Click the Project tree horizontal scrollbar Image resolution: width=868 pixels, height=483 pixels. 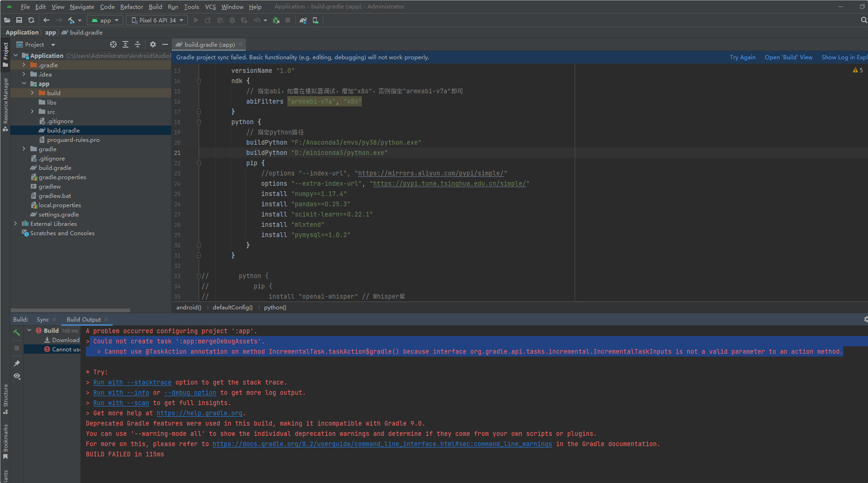(70, 310)
